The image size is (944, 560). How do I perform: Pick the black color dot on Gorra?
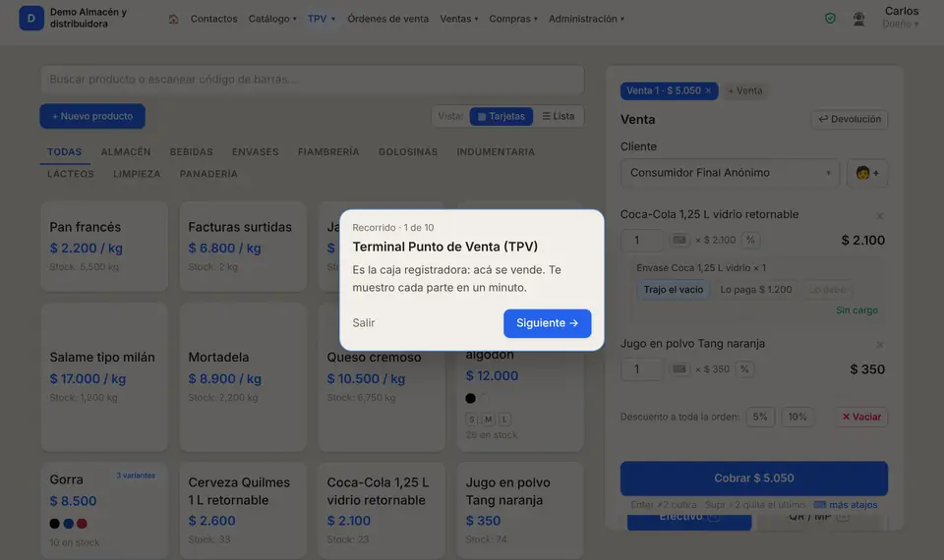point(55,524)
